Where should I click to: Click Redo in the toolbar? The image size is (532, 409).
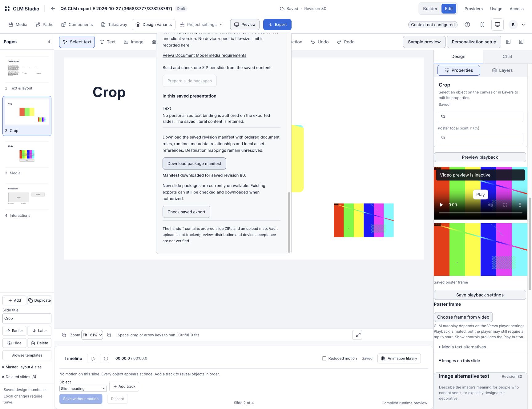(346, 42)
